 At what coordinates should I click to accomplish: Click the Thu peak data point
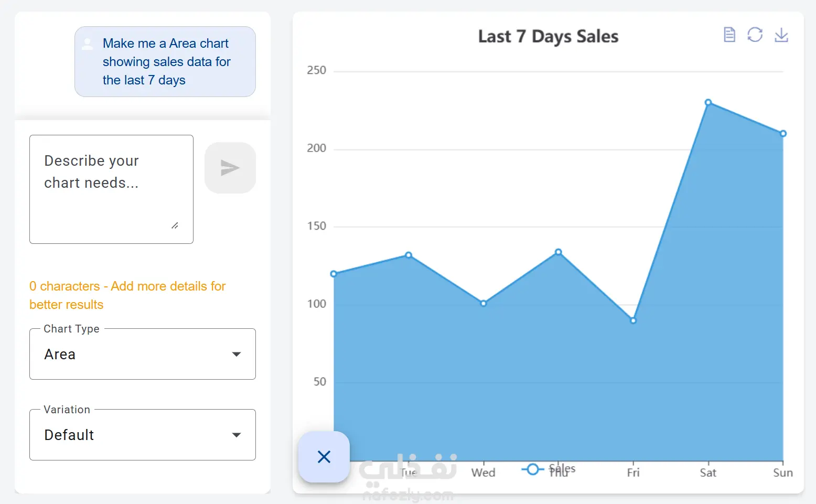[559, 252]
